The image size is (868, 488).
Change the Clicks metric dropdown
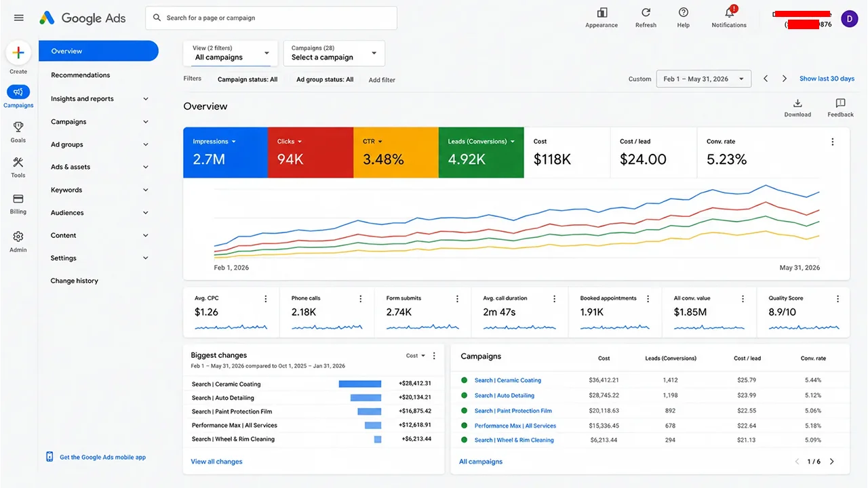290,142
